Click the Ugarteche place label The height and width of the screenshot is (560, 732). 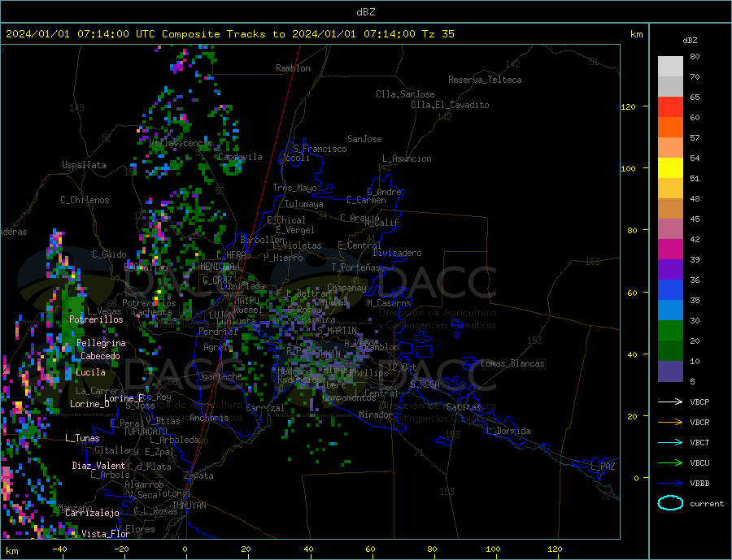pos(220,376)
